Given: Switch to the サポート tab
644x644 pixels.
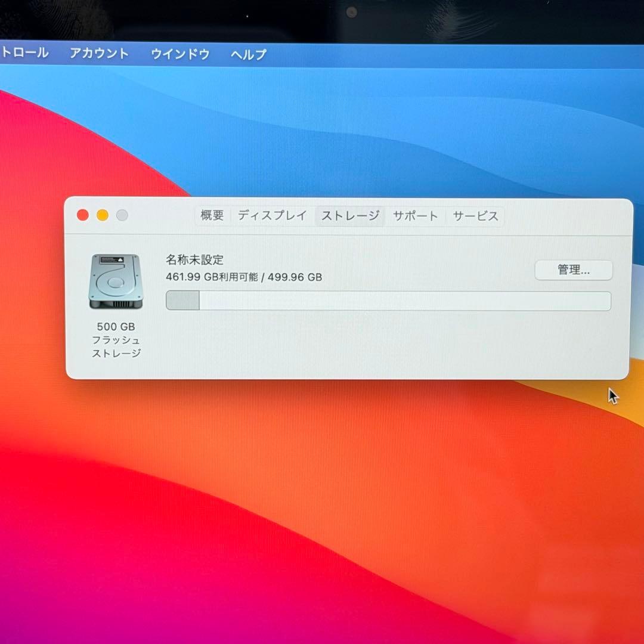Looking at the screenshot, I should pyautogui.click(x=416, y=216).
